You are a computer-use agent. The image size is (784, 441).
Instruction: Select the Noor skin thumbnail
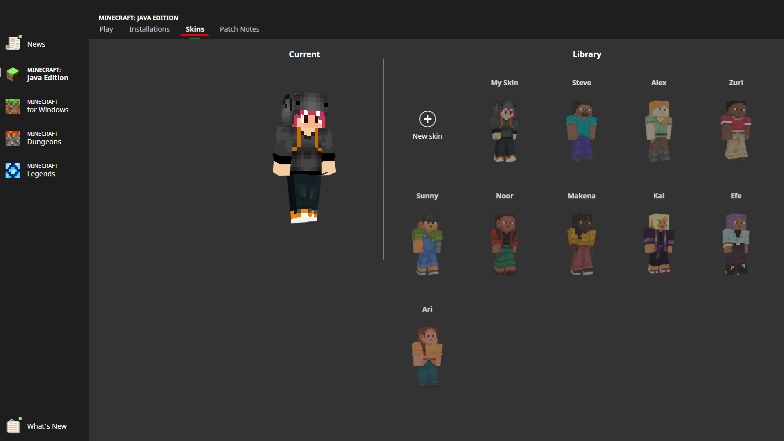pyautogui.click(x=504, y=244)
